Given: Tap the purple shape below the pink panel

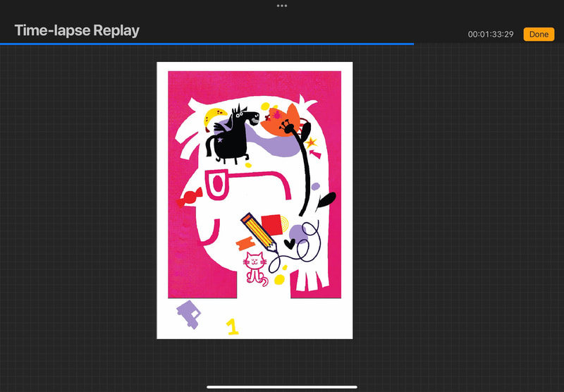Looking at the screenshot, I should 189,313.
